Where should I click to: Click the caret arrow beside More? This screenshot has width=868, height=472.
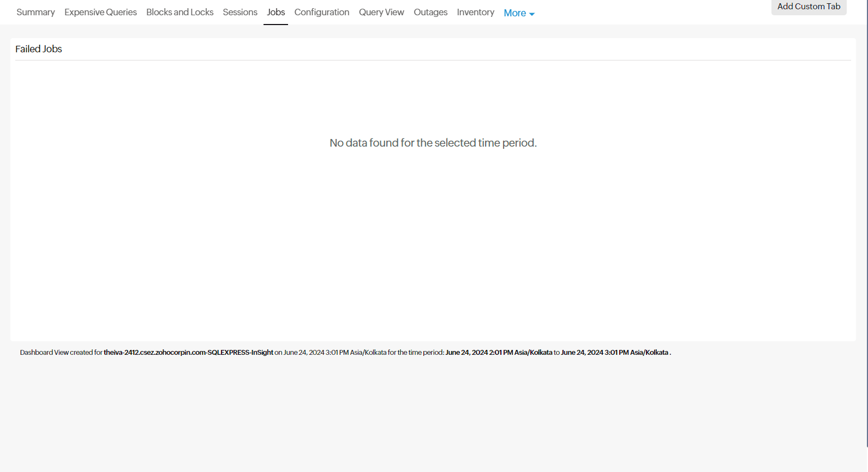click(532, 14)
